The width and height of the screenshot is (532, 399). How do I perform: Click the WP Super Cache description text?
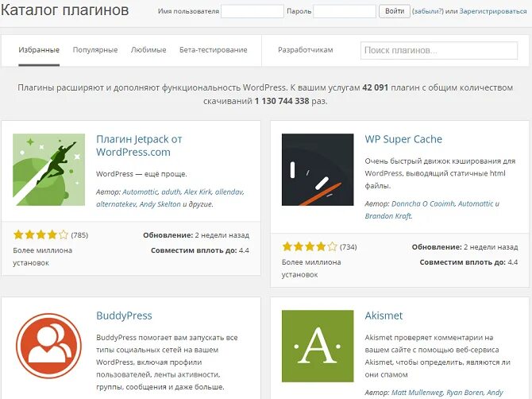click(440, 173)
